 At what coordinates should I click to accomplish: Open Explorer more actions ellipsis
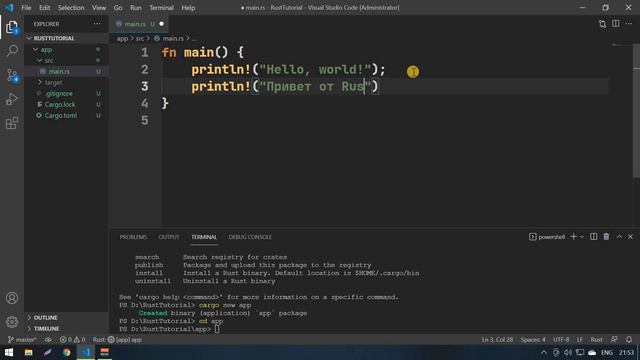coord(97,24)
